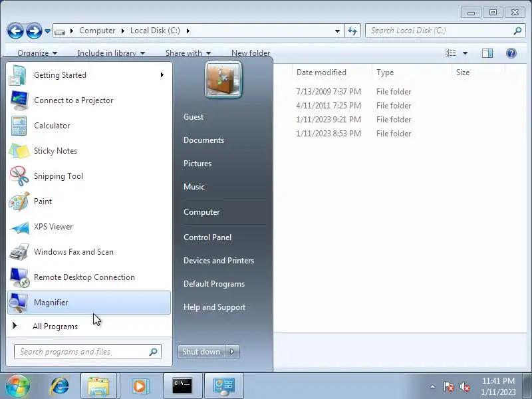
Task: Click the user account picture
Action: 223,80
